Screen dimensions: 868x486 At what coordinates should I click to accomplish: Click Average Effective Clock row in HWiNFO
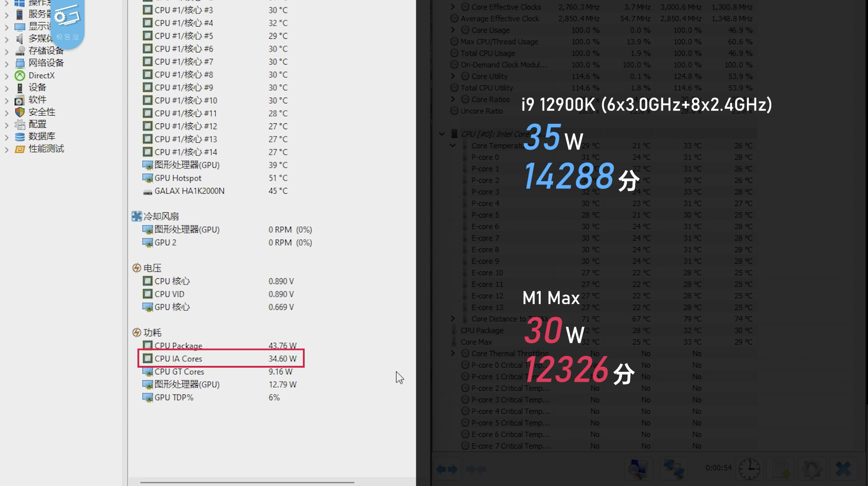601,19
